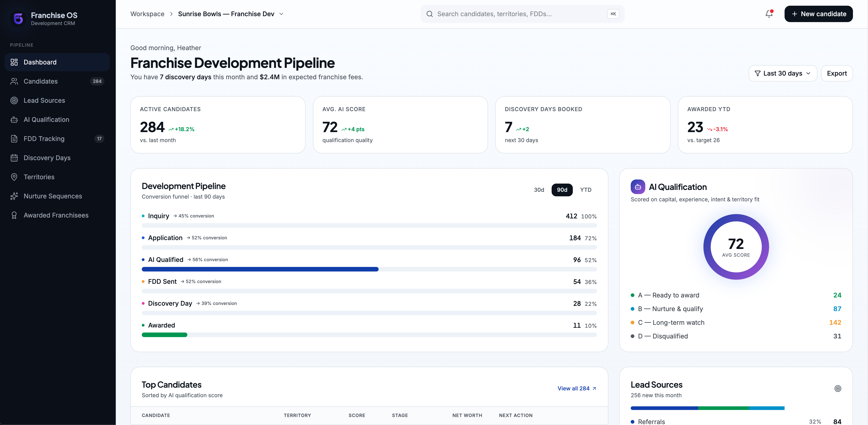
Task: Click the Franchise OS logo icon
Action: pos(18,18)
